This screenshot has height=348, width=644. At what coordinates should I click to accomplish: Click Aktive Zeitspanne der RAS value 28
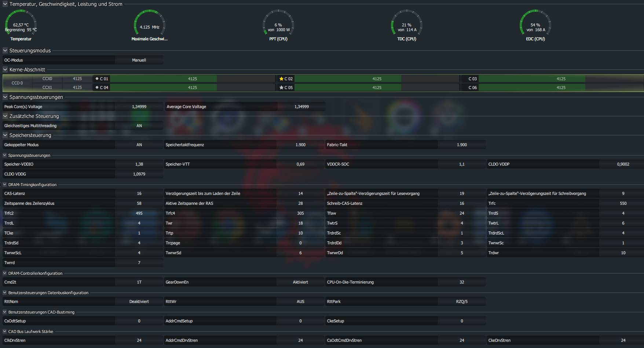coord(300,203)
